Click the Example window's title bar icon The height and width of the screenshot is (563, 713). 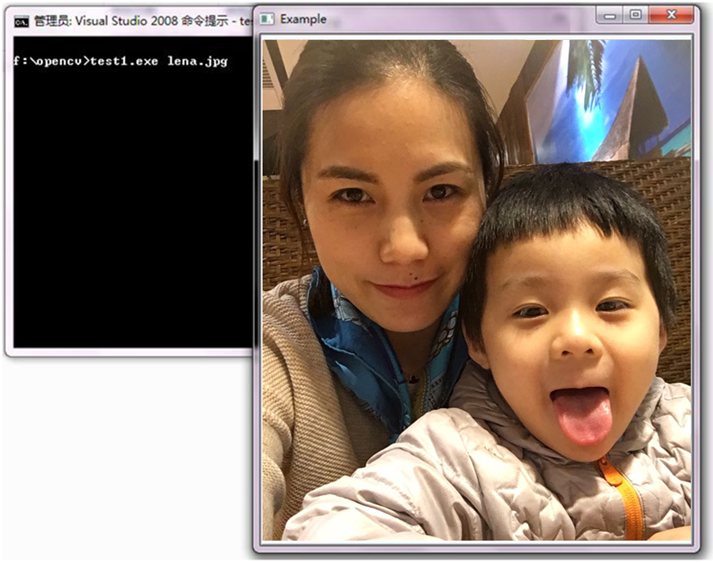pos(267,19)
